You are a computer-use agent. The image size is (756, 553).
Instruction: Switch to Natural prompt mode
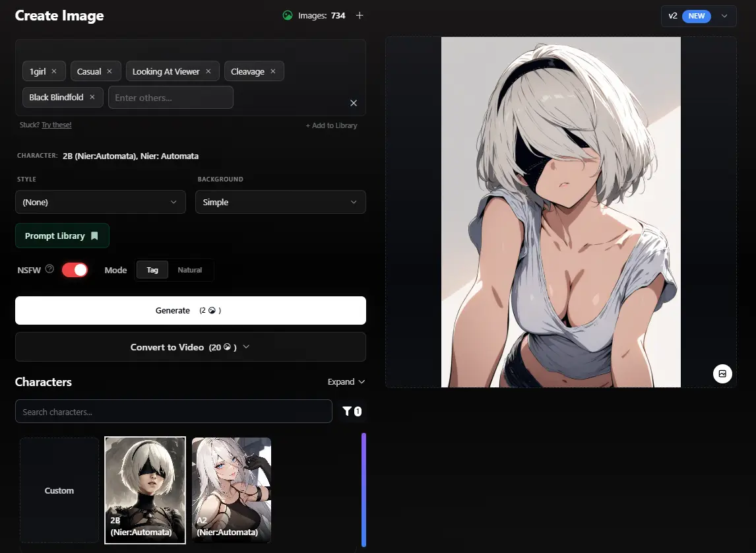pos(190,269)
